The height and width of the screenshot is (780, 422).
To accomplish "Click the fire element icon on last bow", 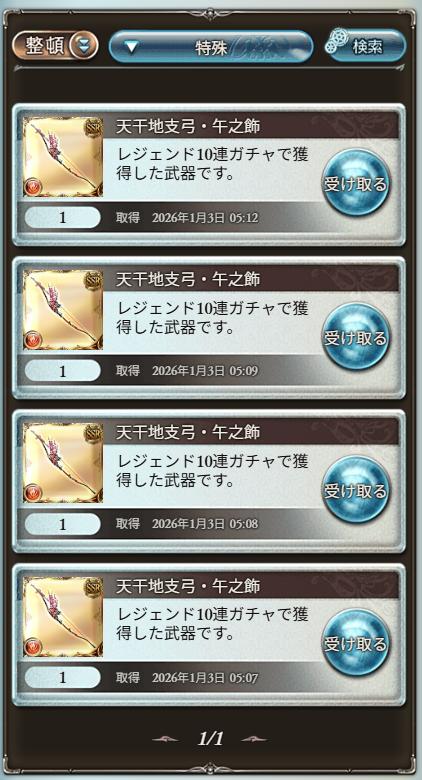I will [33, 647].
